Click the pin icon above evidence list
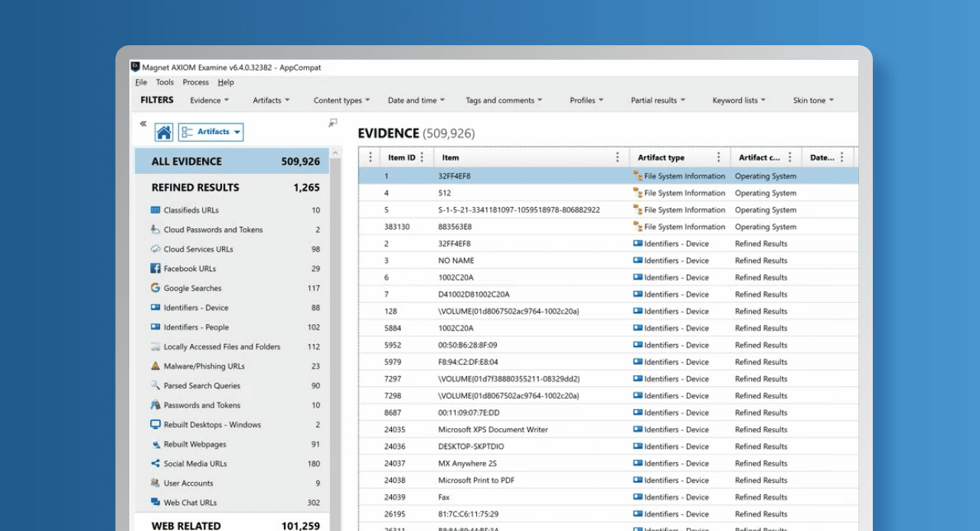The height and width of the screenshot is (531, 980). [x=333, y=123]
